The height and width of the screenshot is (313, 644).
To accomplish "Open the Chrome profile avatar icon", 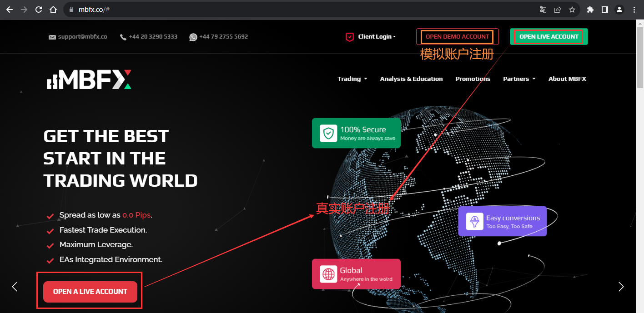I will 619,10.
